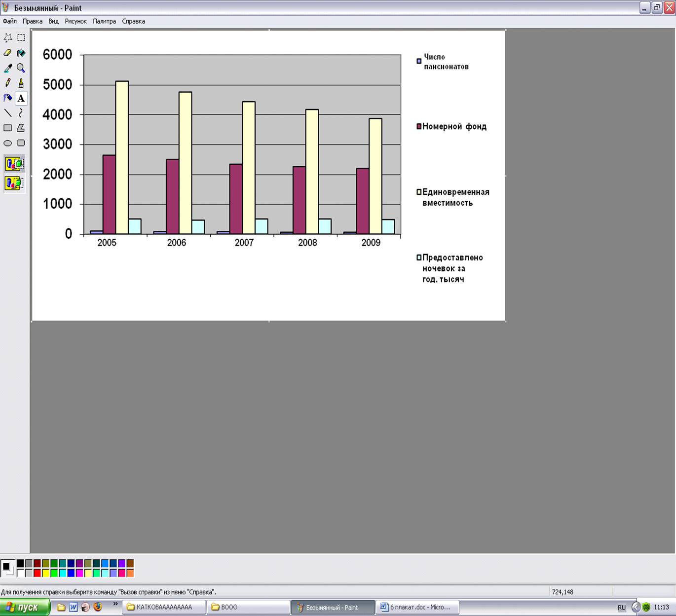Select the Free-form selection star tool
Viewport: 676px width, 616px height.
click(8, 37)
